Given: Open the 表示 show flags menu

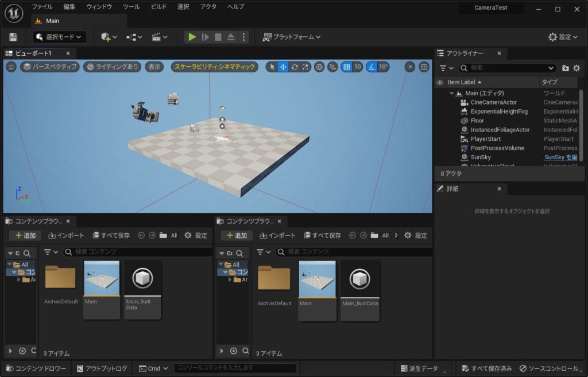Looking at the screenshot, I should tap(154, 67).
